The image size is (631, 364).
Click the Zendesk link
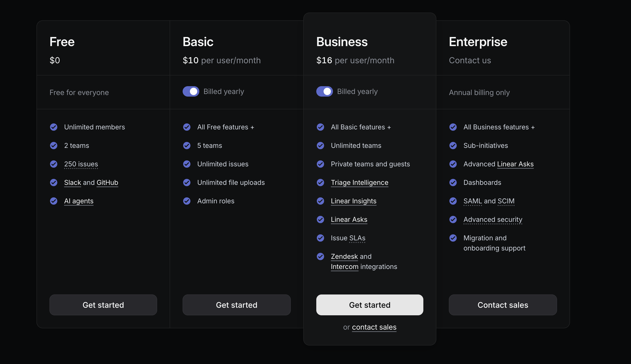tap(344, 256)
